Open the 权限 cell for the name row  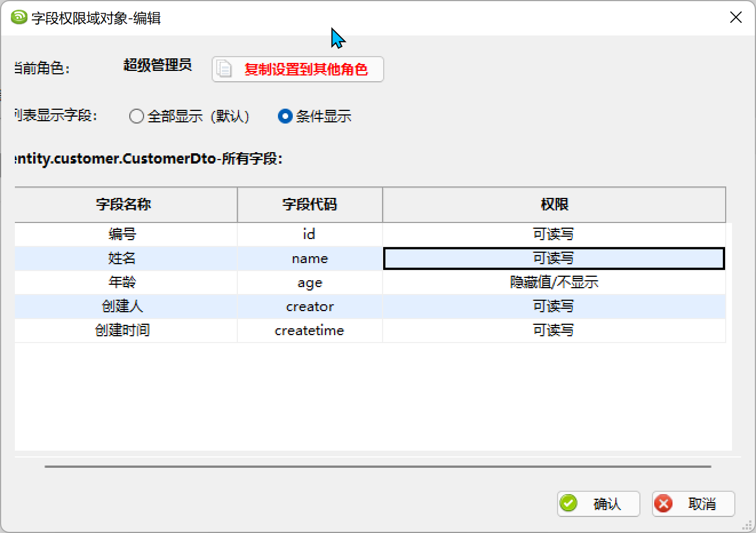(x=554, y=258)
